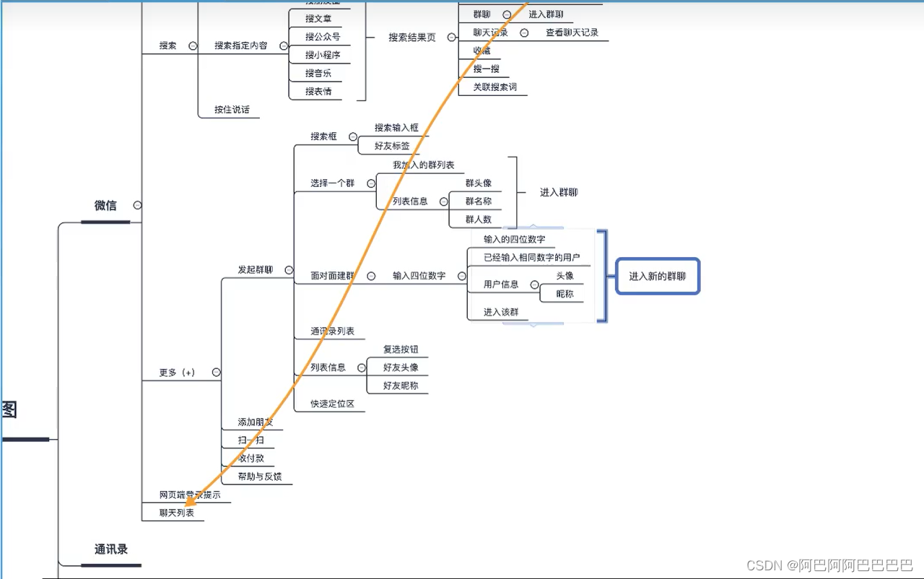Select the 搜索输入框 node
The width and height of the screenshot is (924, 579).
(396, 128)
